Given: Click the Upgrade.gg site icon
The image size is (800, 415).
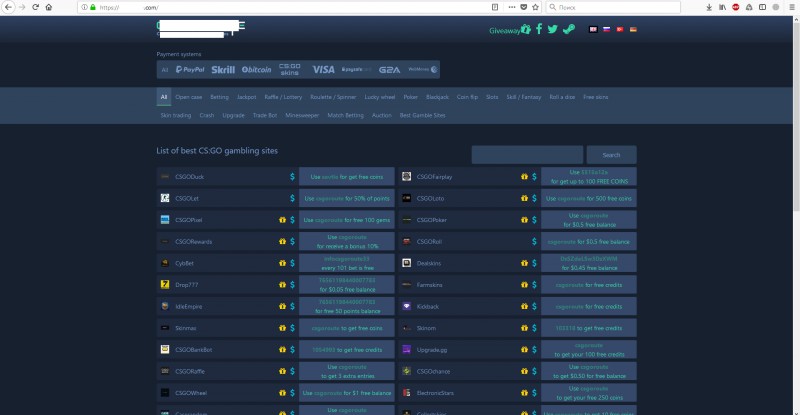Looking at the screenshot, I should [407, 350].
